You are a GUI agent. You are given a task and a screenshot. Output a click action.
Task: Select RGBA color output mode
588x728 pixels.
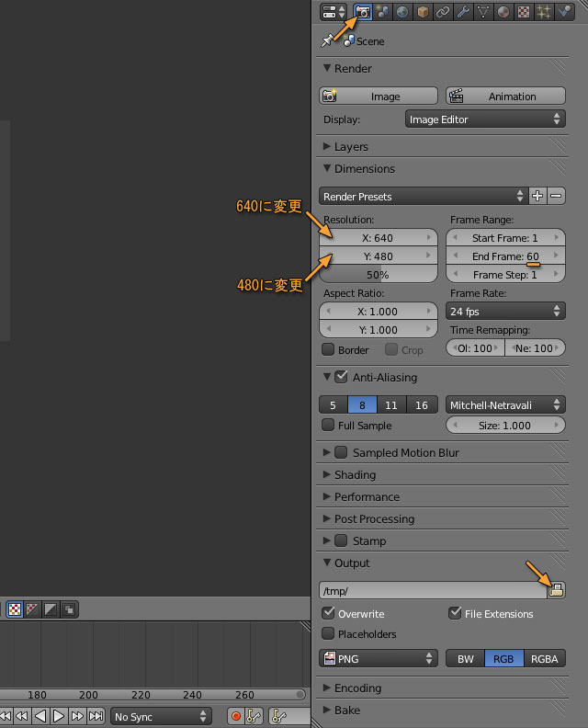[x=544, y=658]
